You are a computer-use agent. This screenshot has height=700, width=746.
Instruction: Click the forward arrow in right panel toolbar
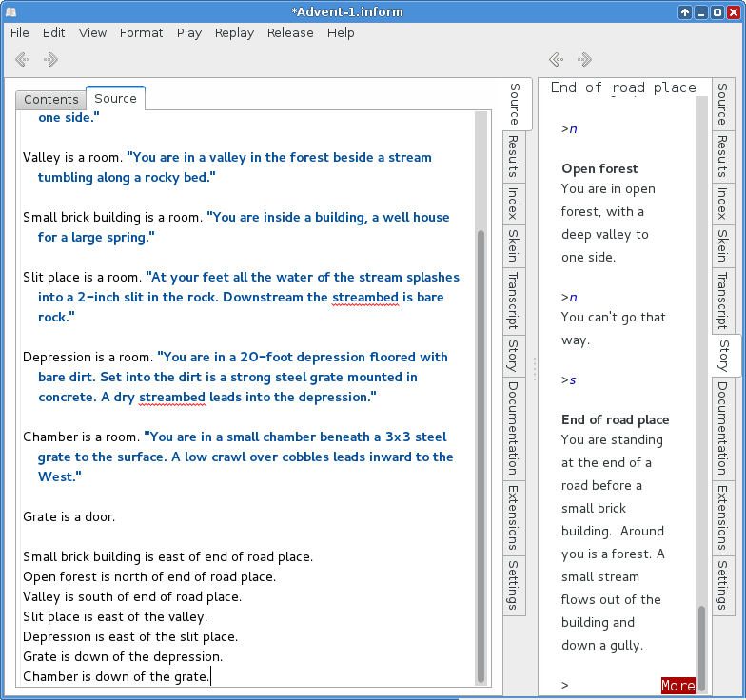click(x=584, y=59)
